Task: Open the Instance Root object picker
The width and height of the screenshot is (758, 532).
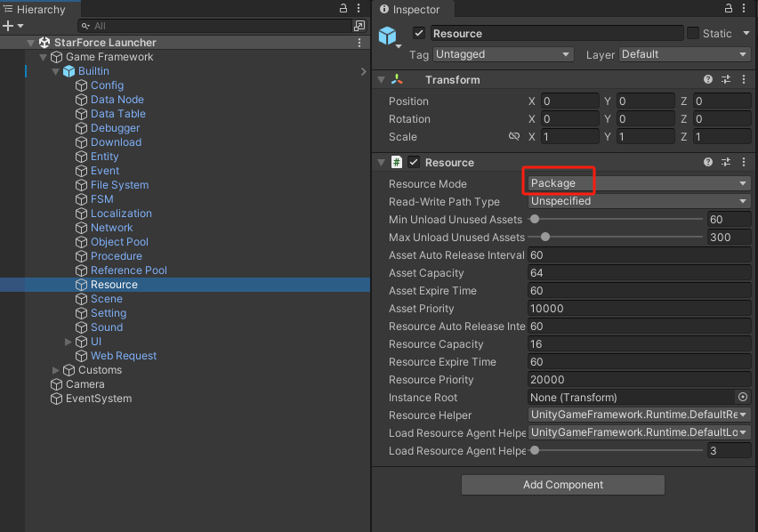Action: click(x=743, y=398)
